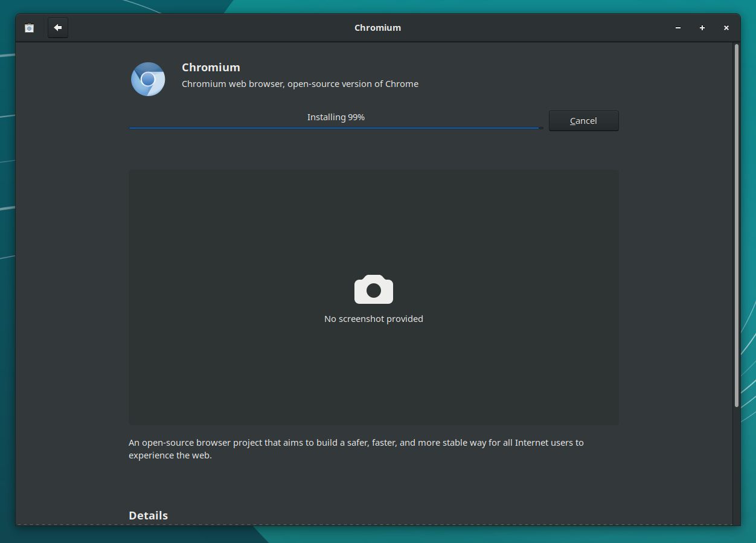Click the camera placeholder icon
Screen dimensions: 756x543
(x=373, y=289)
